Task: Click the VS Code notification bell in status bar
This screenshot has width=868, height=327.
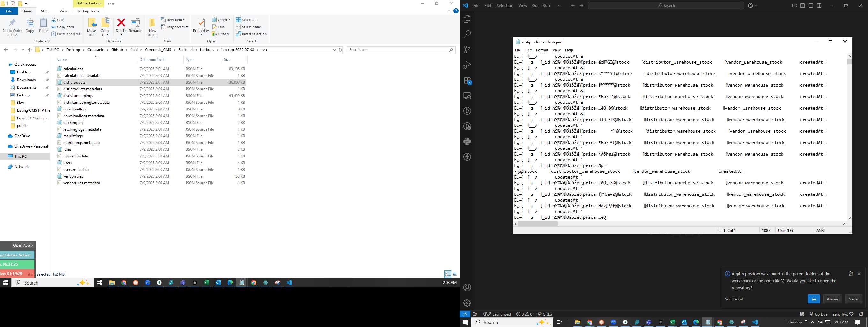Action: [861, 314]
